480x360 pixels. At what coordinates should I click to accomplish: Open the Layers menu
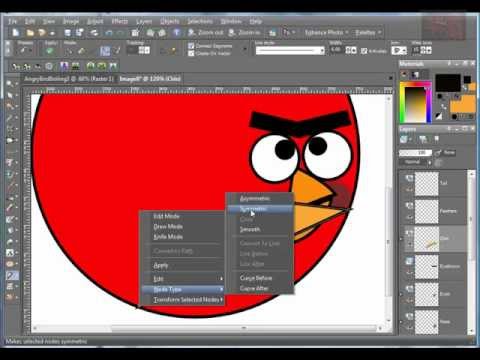(144, 21)
